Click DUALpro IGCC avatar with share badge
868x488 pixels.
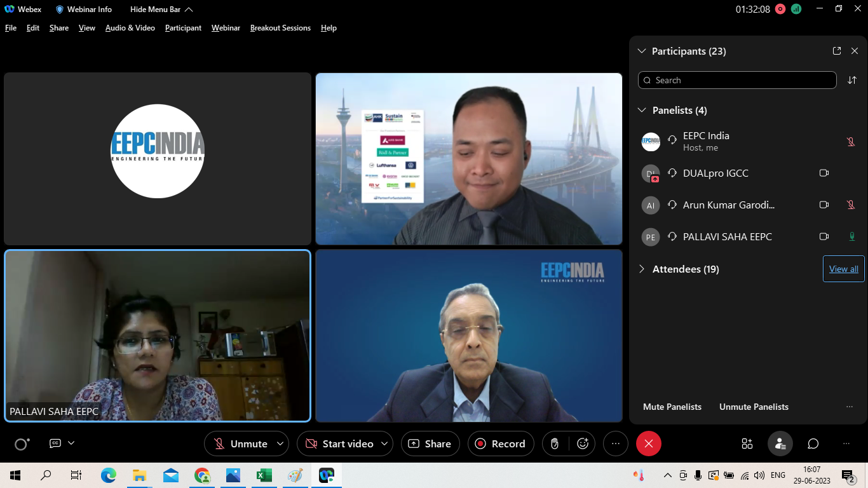pos(651,173)
